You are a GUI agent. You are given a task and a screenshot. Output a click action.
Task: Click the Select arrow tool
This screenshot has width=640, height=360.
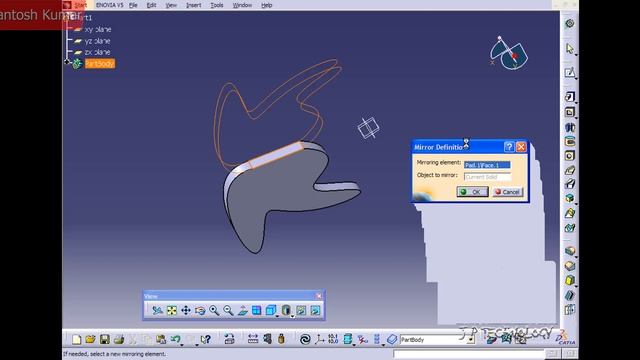pyautogui.click(x=569, y=48)
